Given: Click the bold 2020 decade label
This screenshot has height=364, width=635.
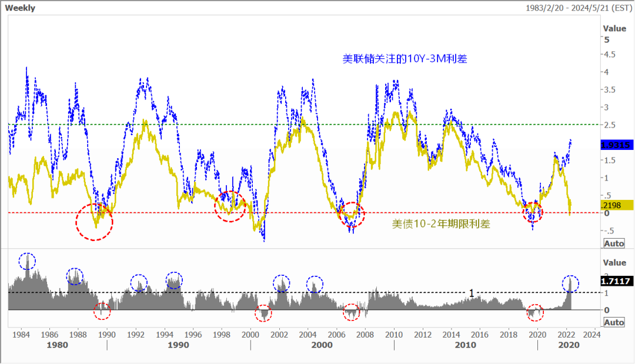Looking at the screenshot, I should (x=569, y=345).
